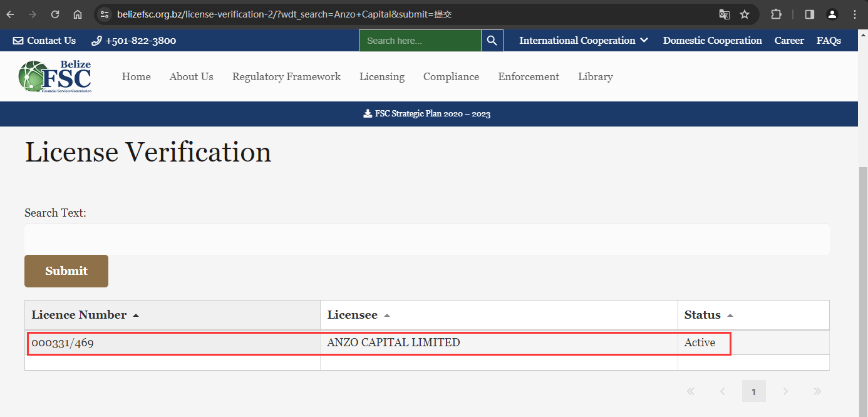868x417 pixels.
Task: Click the download icon beside FSC Strategic Plan
Action: point(368,114)
